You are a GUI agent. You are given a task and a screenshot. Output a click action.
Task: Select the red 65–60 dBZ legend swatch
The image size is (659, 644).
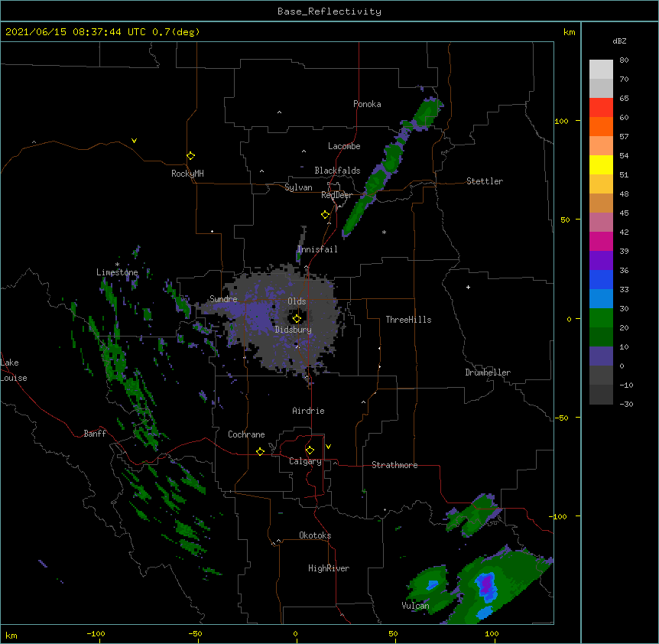pyautogui.click(x=601, y=107)
